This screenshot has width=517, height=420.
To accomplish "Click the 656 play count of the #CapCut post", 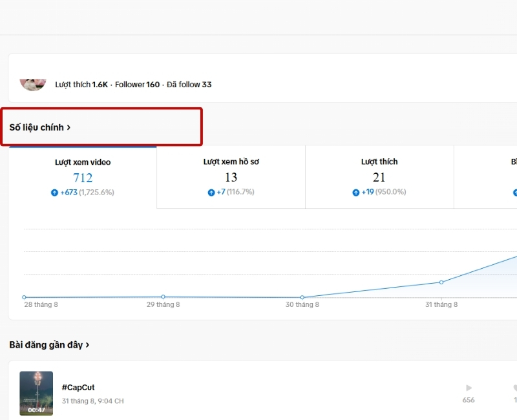I will coord(469,400).
